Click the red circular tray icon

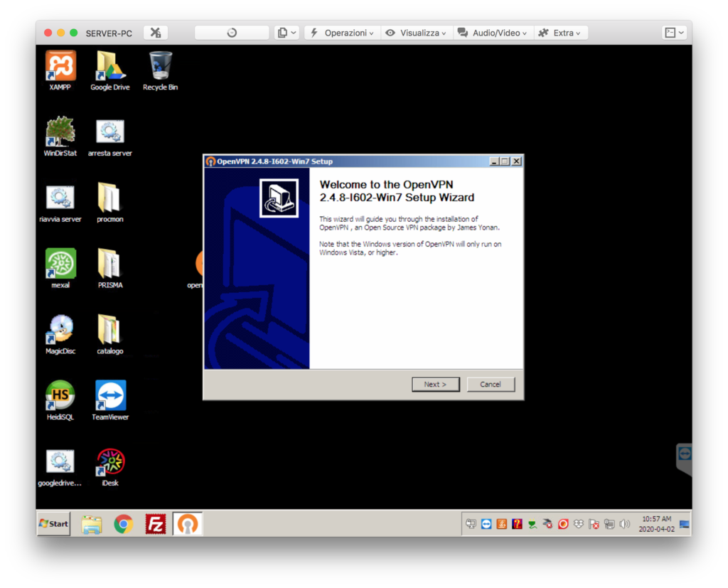coord(563,525)
